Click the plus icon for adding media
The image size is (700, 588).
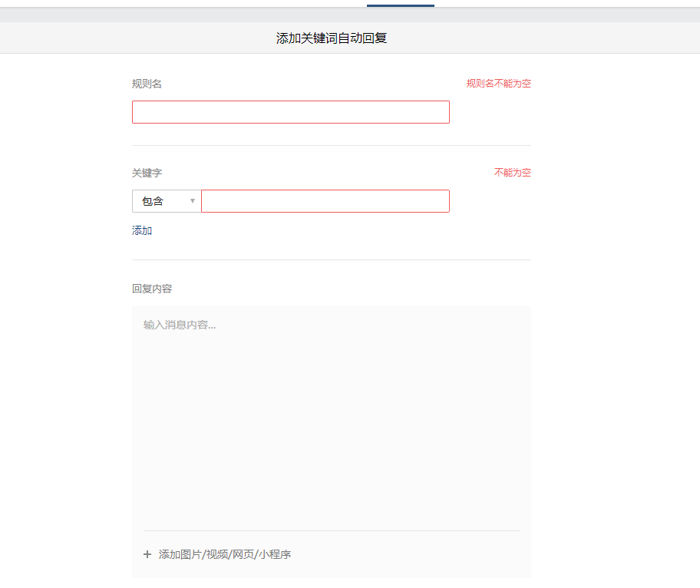pos(147,554)
